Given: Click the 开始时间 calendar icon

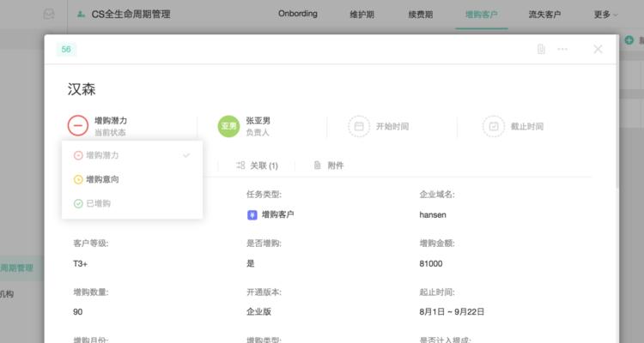Looking at the screenshot, I should [359, 126].
